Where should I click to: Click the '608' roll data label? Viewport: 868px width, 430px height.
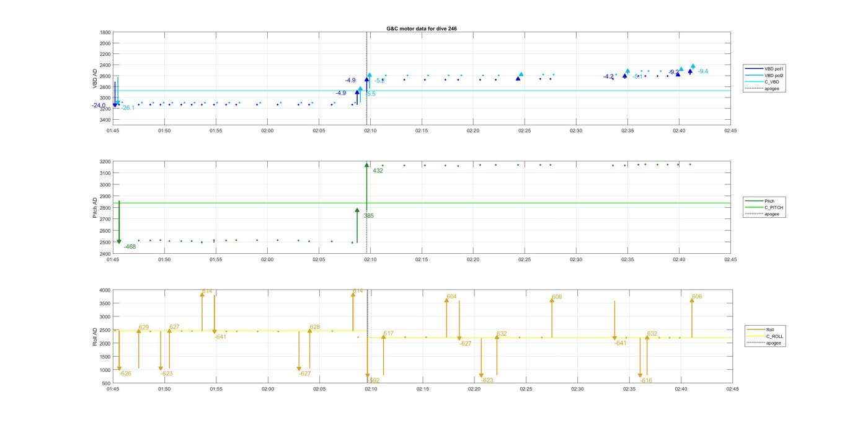[x=557, y=297]
